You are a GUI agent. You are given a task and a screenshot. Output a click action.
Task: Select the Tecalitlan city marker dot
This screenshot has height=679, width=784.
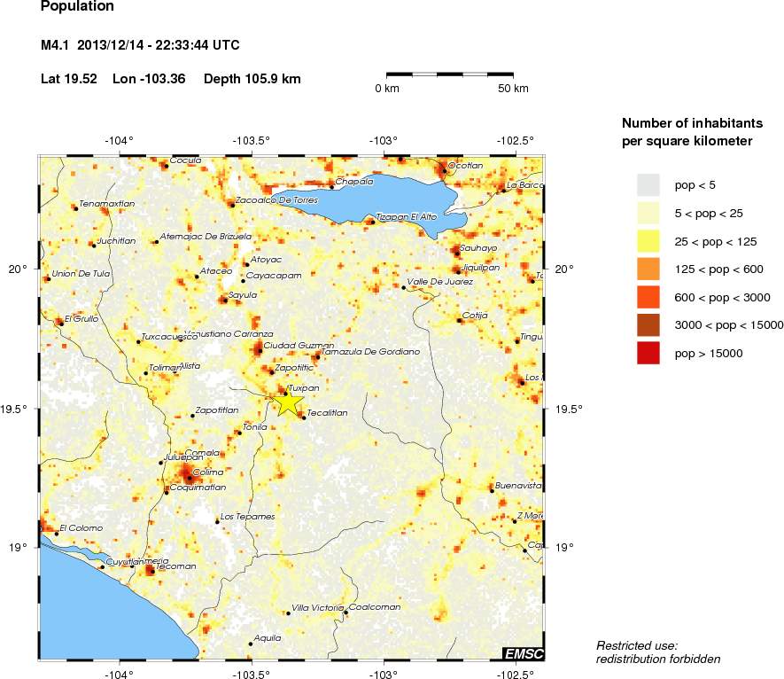tap(303, 418)
